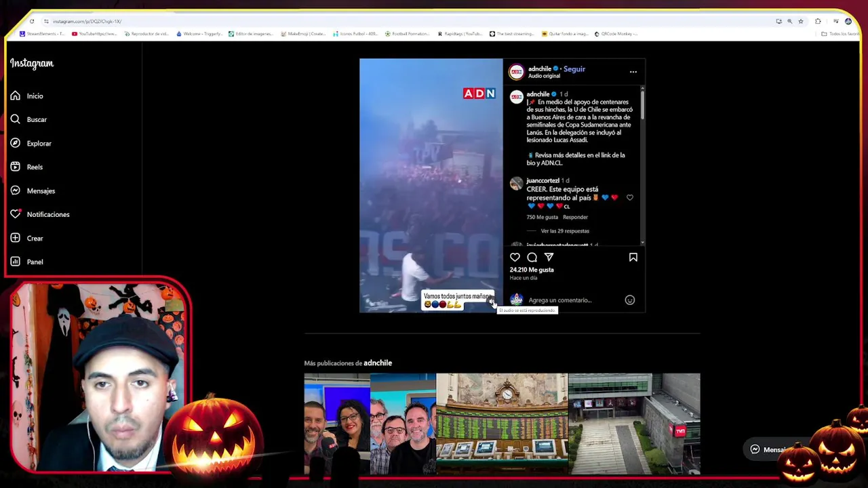Screen dimensions: 868x488
Task: Open the congress hall thumbnail post
Action: [502, 424]
